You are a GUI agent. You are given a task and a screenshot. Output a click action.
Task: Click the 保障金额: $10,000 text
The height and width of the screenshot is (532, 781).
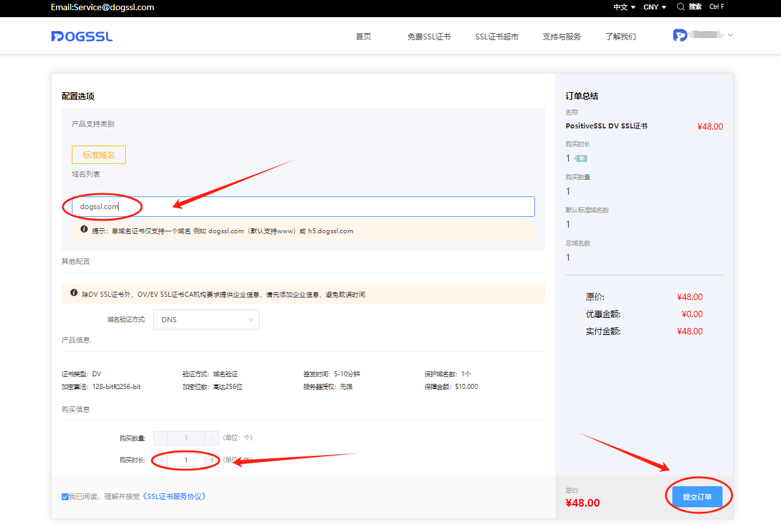(x=451, y=386)
